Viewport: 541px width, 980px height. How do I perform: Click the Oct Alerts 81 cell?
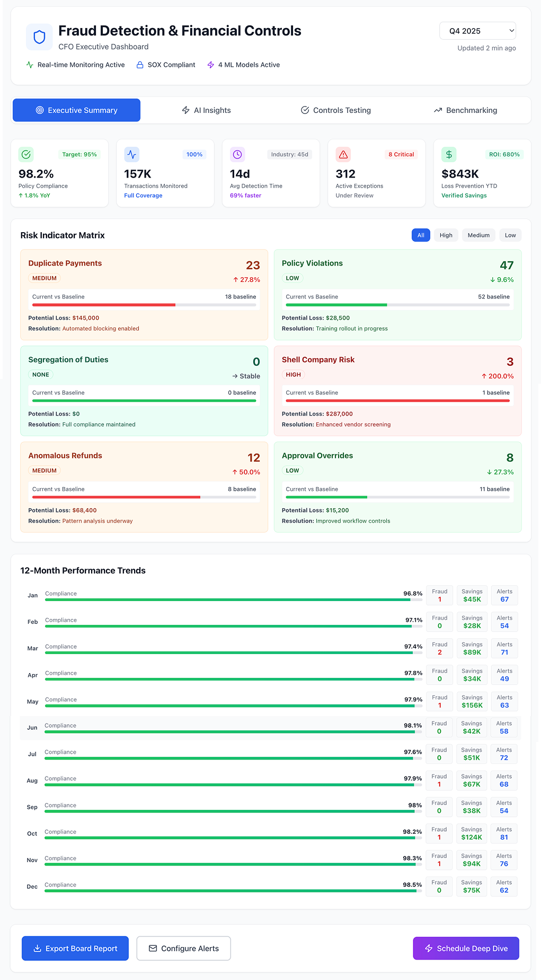click(x=504, y=833)
